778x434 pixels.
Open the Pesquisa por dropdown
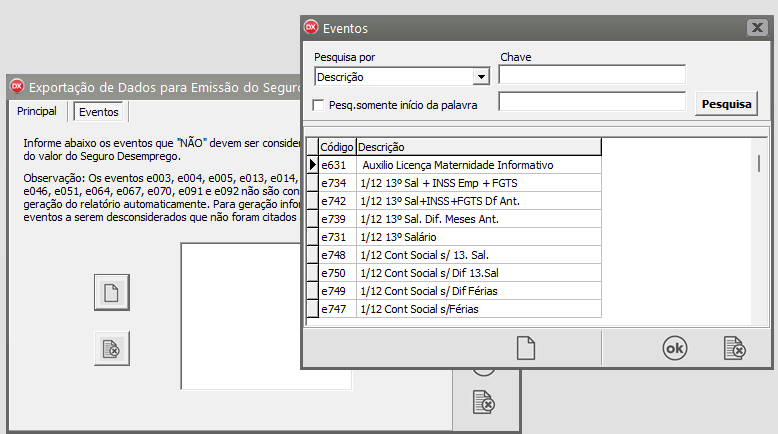[x=481, y=77]
